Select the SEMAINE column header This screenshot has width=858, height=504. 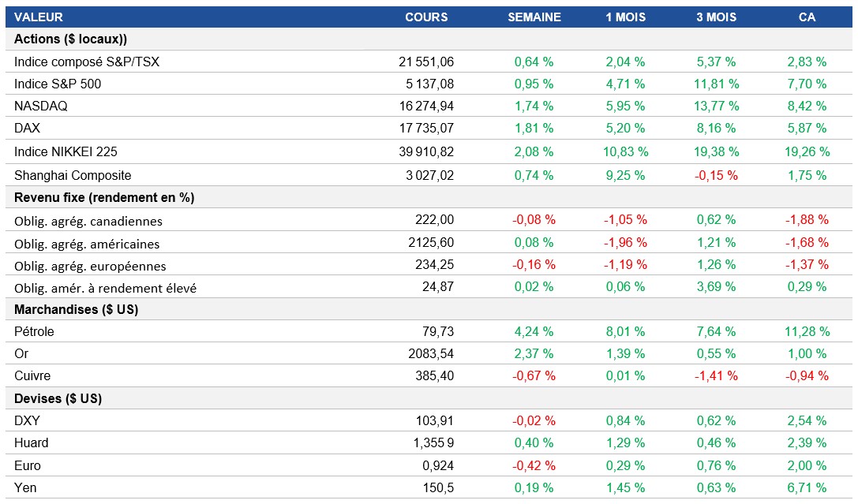click(534, 17)
